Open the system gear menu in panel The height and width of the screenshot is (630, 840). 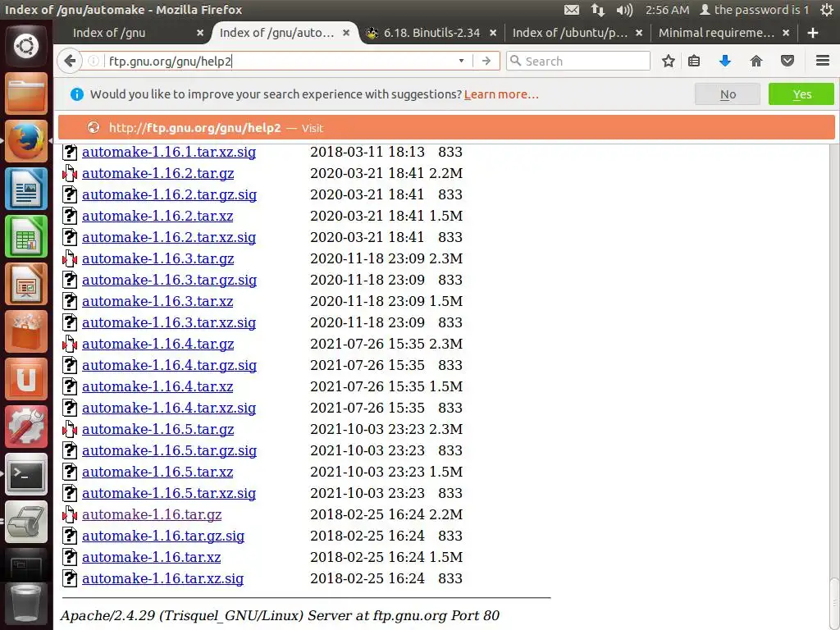(827, 10)
